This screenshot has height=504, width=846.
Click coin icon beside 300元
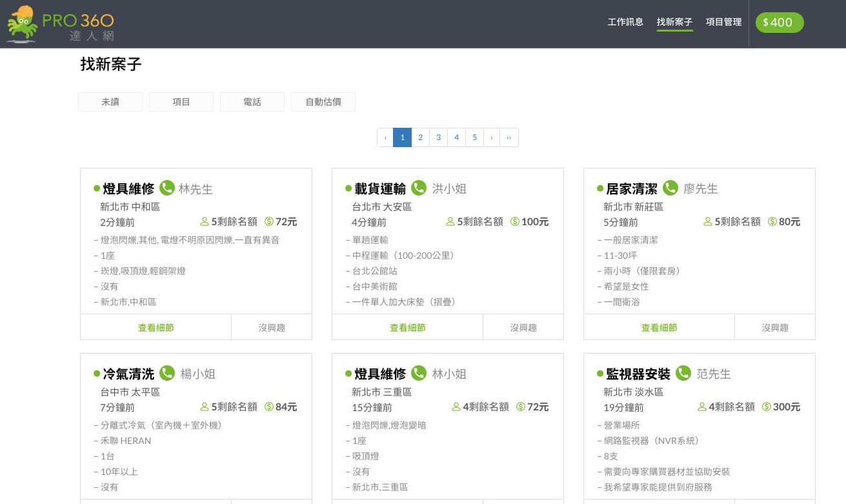767,407
